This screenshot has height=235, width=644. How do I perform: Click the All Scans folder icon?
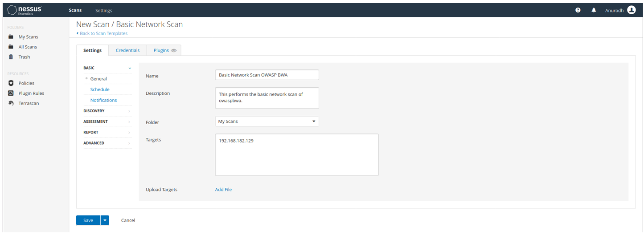pos(11,47)
